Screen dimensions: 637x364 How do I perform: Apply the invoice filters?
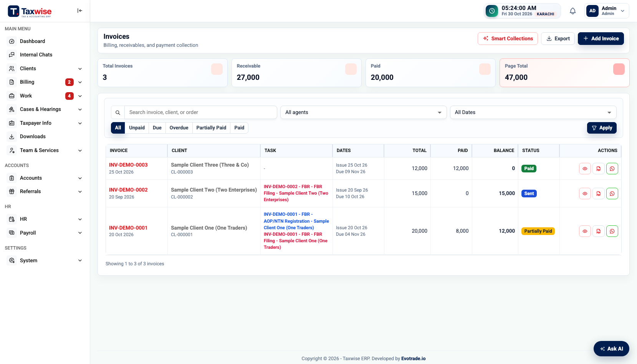click(x=602, y=128)
